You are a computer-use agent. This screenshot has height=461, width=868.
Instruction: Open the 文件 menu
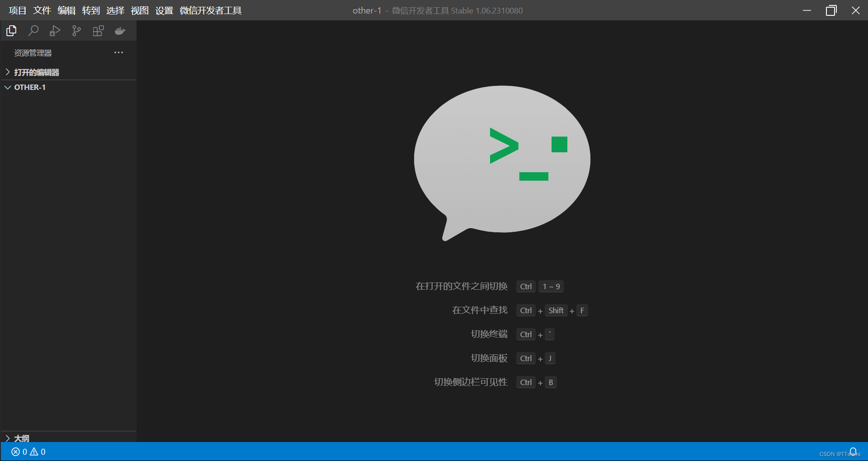[42, 10]
